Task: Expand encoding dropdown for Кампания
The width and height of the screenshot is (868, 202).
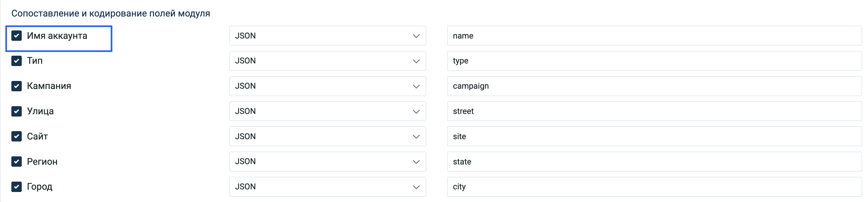Action: pyautogui.click(x=327, y=86)
